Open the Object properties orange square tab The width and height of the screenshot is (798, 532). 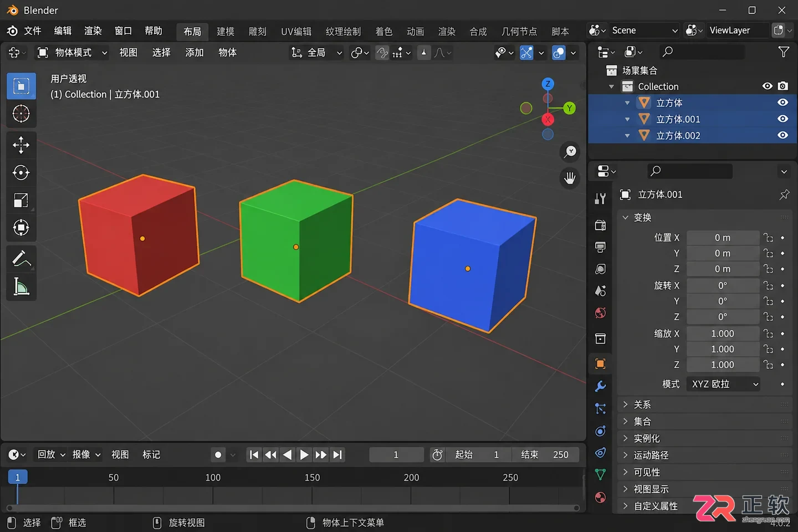600,364
